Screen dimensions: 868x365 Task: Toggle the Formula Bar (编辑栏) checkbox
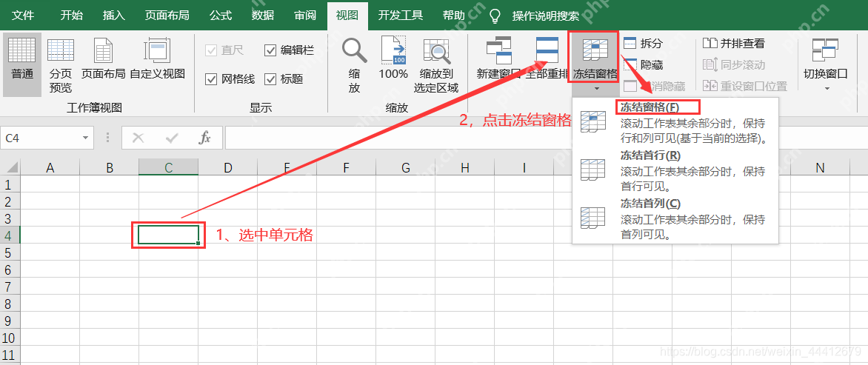tap(270, 50)
